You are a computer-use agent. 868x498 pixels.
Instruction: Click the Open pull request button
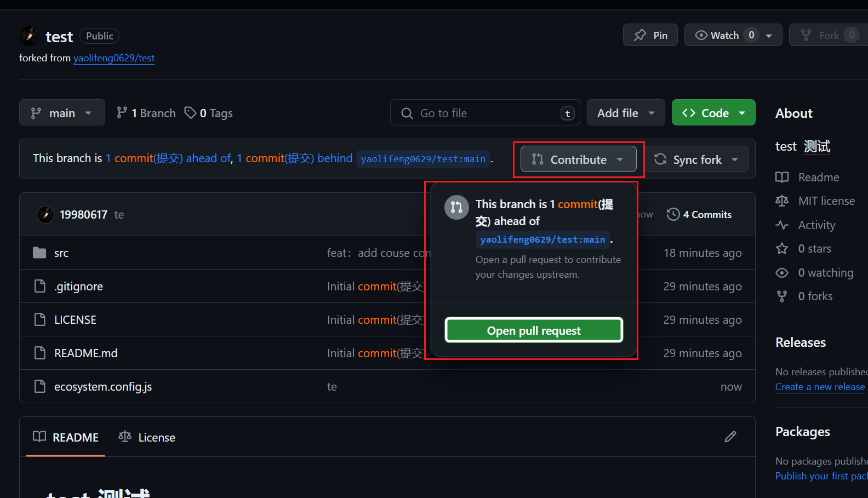[534, 330]
